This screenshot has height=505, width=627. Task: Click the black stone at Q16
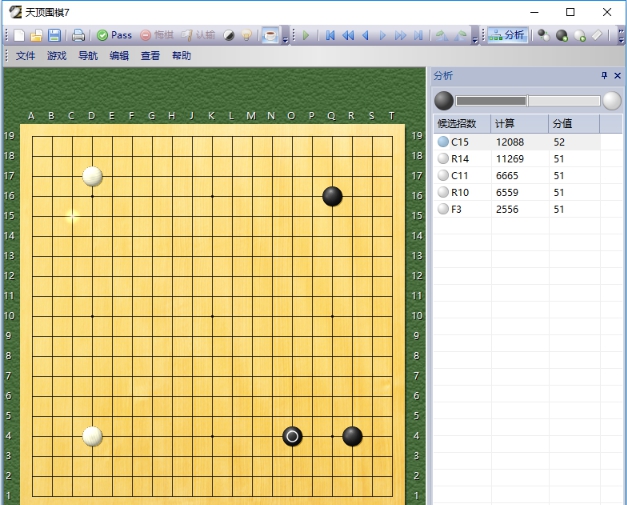coord(332,196)
